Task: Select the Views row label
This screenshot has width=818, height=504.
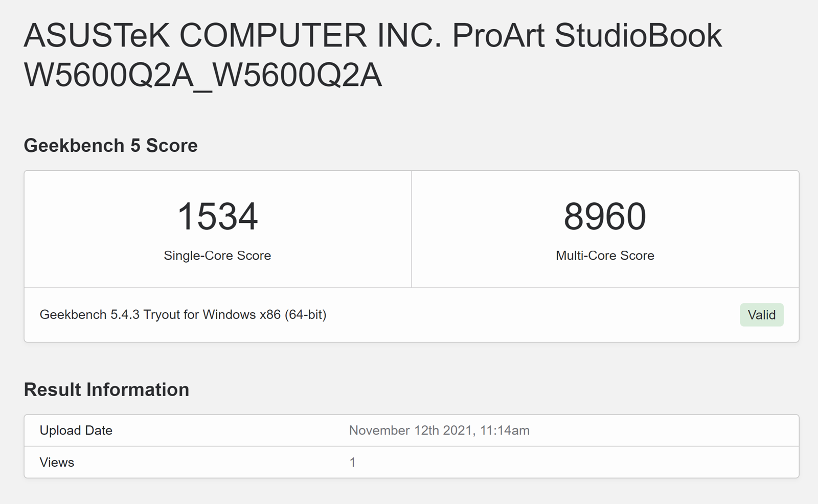Action: click(x=57, y=462)
